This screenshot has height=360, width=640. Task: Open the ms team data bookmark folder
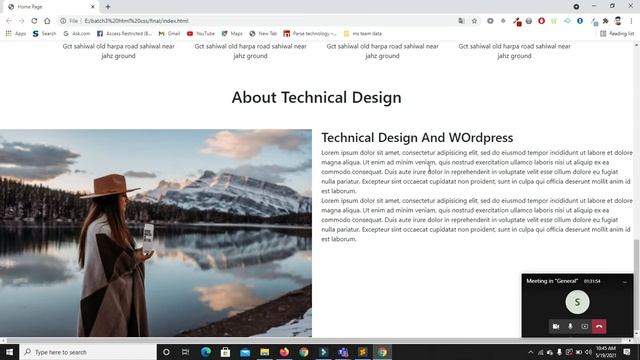pos(363,33)
